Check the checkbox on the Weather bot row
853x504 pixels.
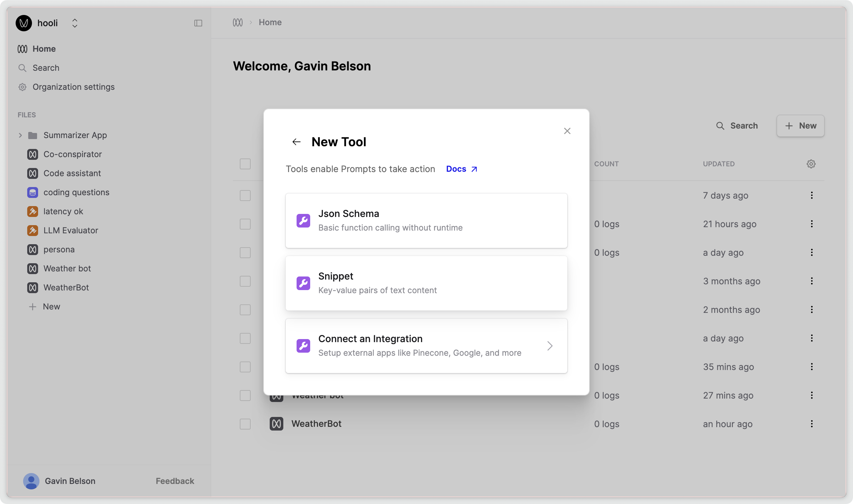[x=245, y=395]
